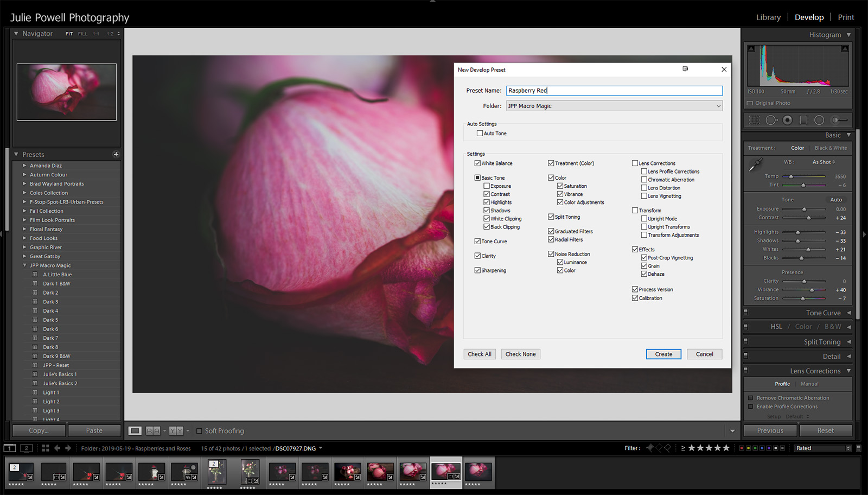The height and width of the screenshot is (495, 868).
Task: Uncheck the Sharpening setting
Action: (477, 270)
